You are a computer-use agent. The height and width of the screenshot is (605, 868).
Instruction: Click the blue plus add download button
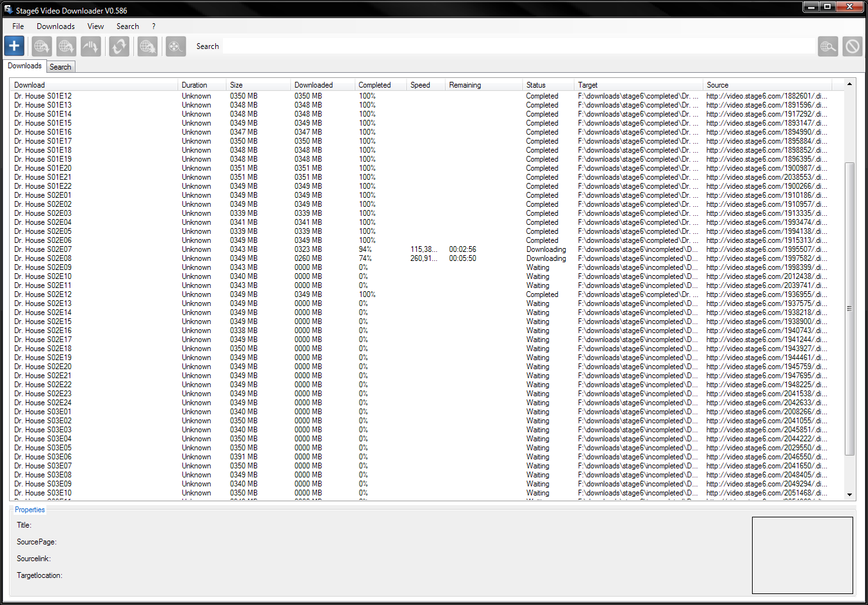click(14, 46)
